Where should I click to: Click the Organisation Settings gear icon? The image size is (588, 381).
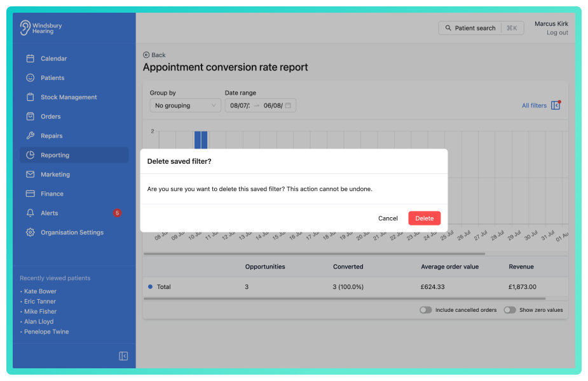pyautogui.click(x=31, y=232)
